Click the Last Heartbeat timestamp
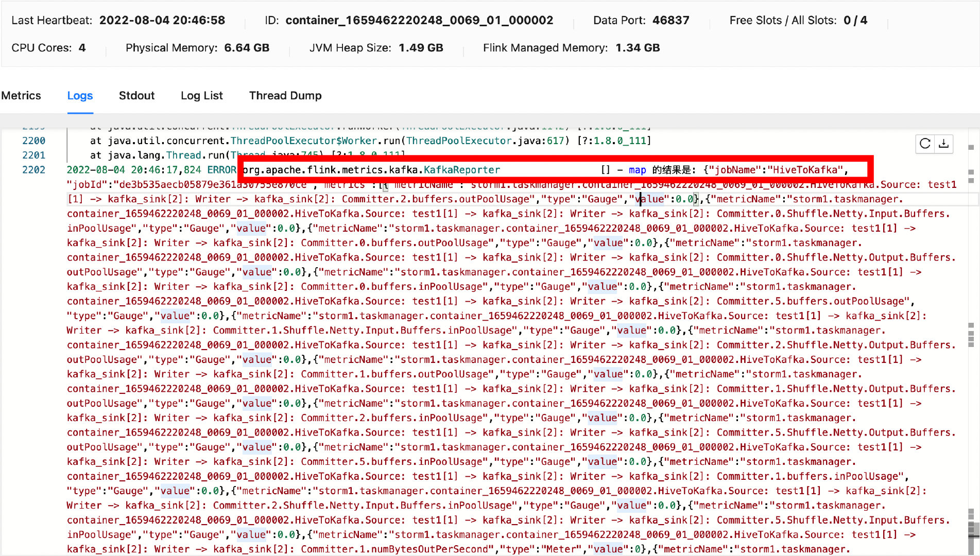Screen dimensions: 980x556 (163, 20)
